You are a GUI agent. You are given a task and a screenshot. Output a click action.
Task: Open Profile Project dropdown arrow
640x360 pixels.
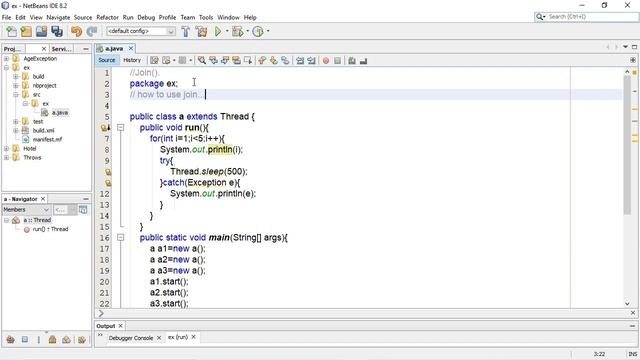click(268, 31)
